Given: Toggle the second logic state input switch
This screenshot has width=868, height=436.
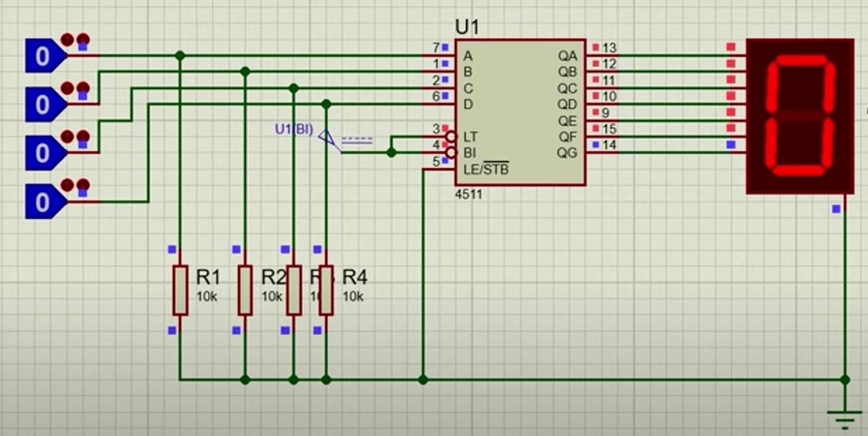Looking at the screenshot, I should (43, 105).
